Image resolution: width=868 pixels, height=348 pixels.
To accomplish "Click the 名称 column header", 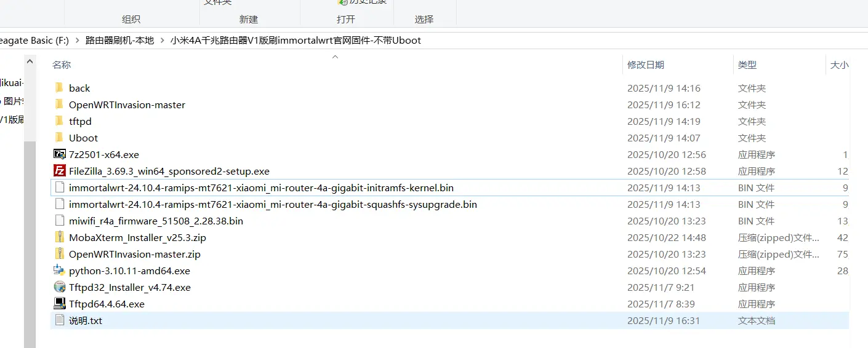I will 62,65.
